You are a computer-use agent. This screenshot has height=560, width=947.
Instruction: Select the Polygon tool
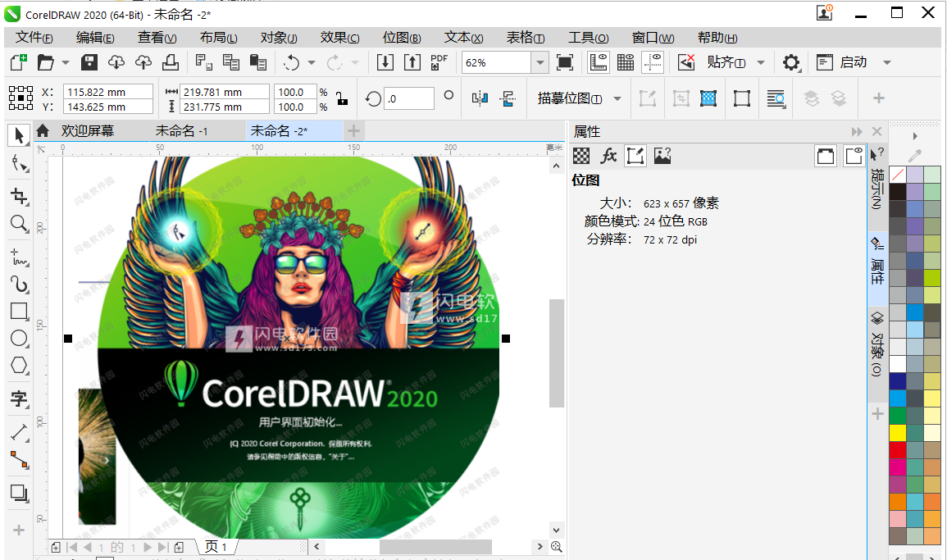pyautogui.click(x=19, y=366)
